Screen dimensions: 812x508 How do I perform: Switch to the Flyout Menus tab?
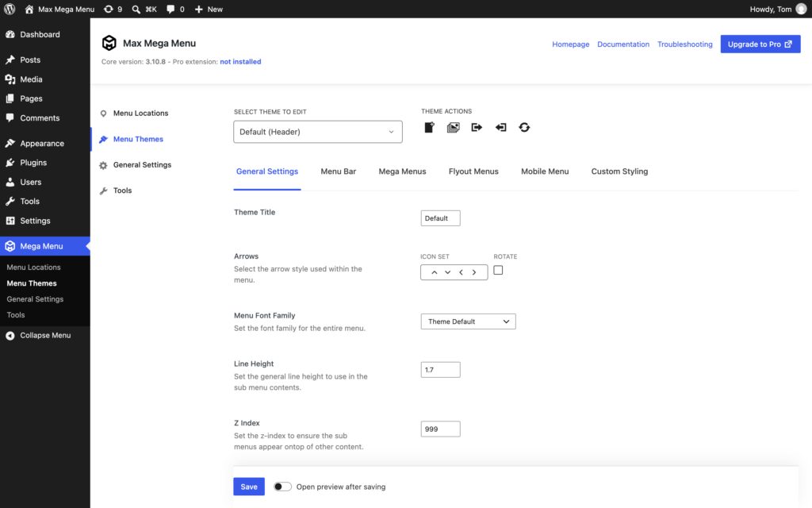[473, 171]
